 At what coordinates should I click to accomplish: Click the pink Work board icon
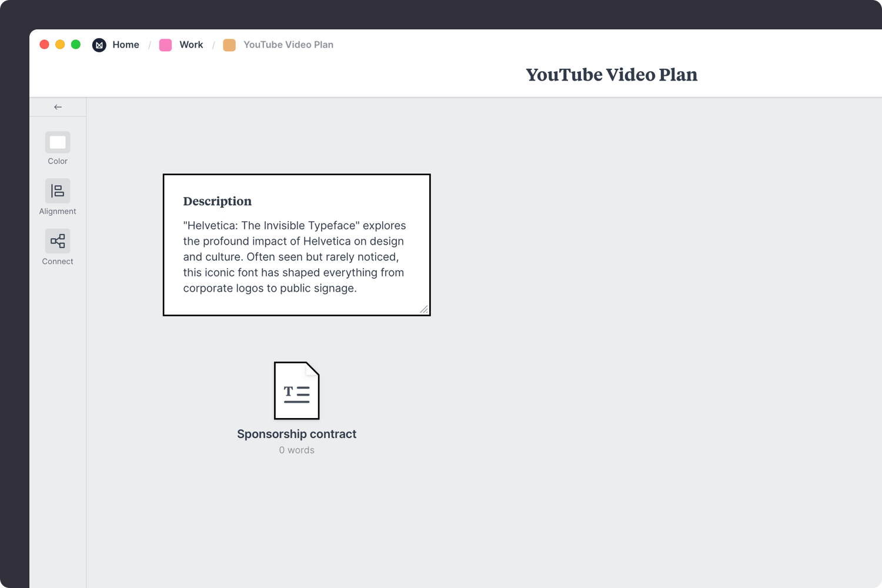tap(165, 45)
